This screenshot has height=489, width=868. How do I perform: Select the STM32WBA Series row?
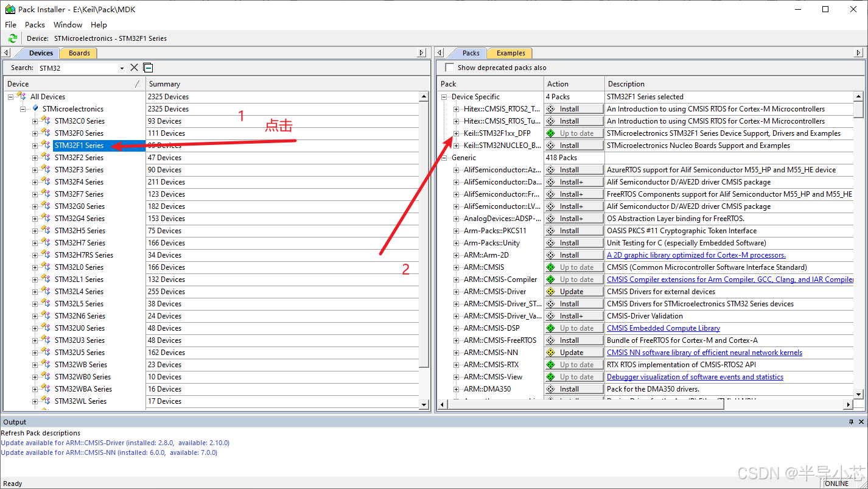click(83, 389)
